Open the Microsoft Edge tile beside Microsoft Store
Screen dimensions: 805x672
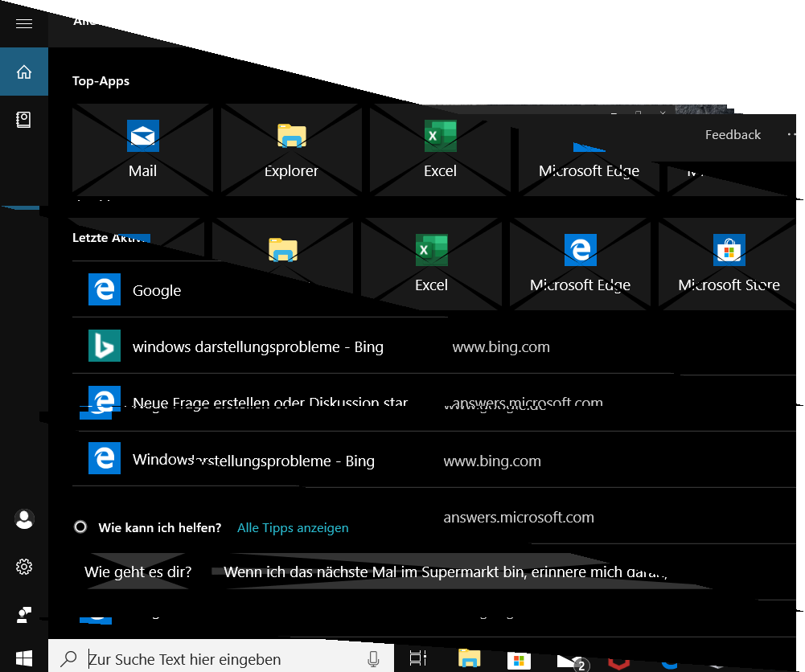[580, 264]
